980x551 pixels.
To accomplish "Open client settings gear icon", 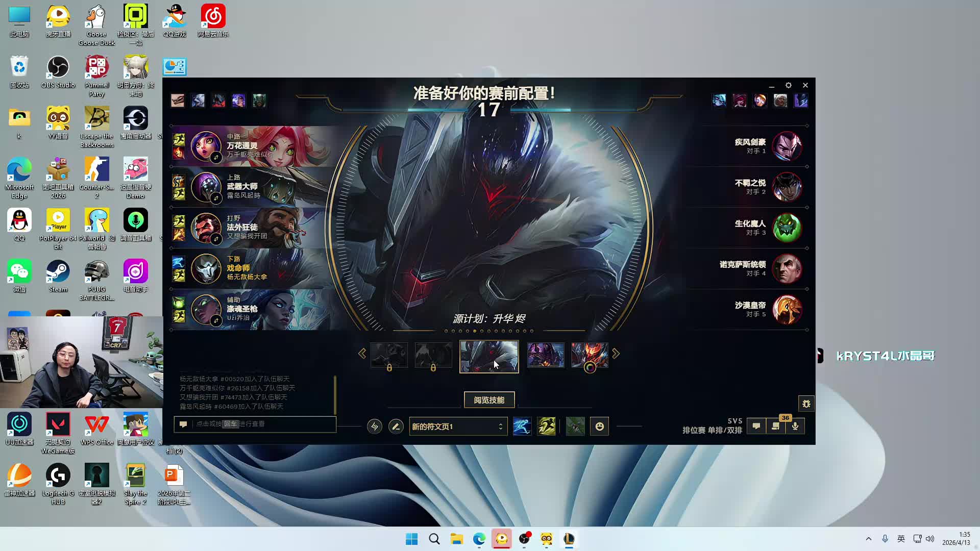I will tap(788, 85).
